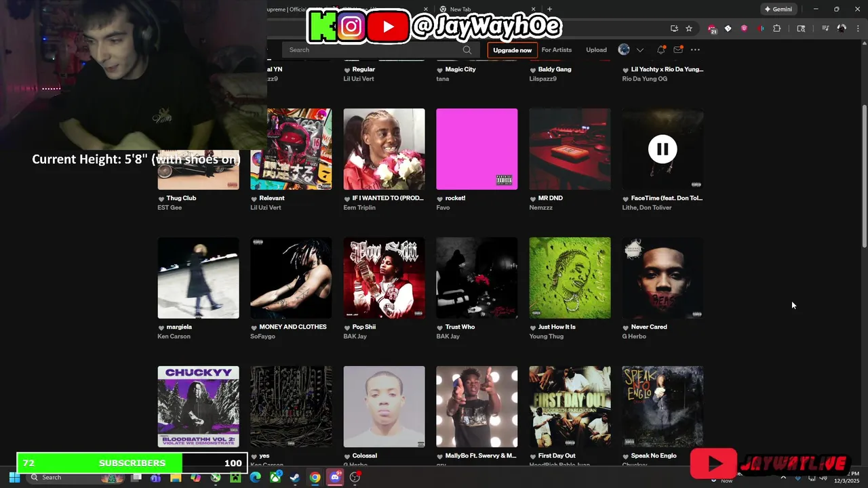Unlike the Thug Club track heart
Image resolution: width=868 pixels, height=488 pixels.
(161, 199)
